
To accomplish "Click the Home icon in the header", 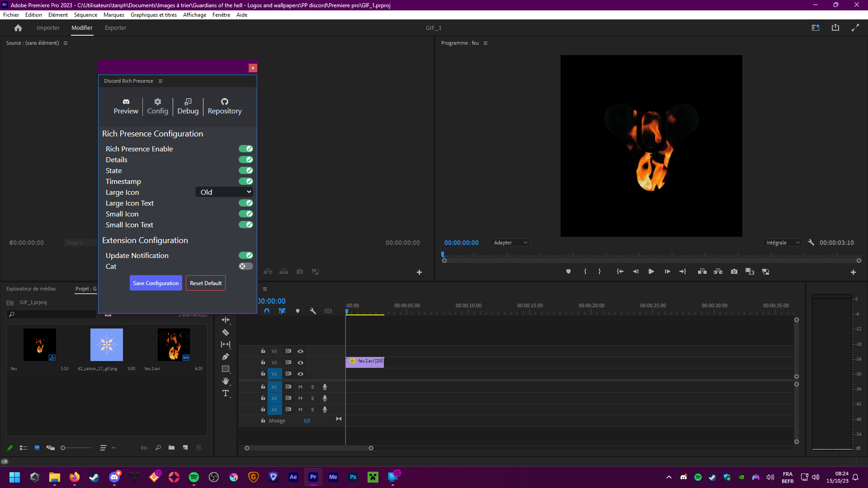I will [18, 28].
